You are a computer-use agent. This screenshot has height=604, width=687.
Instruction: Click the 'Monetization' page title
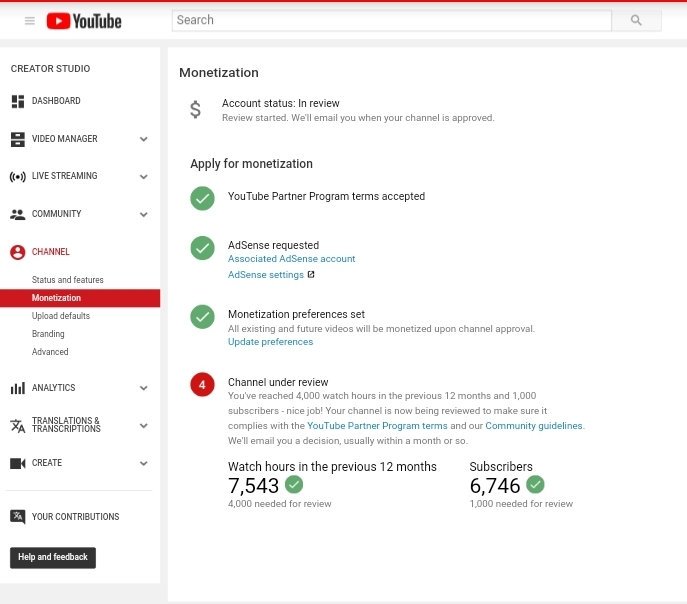(219, 73)
